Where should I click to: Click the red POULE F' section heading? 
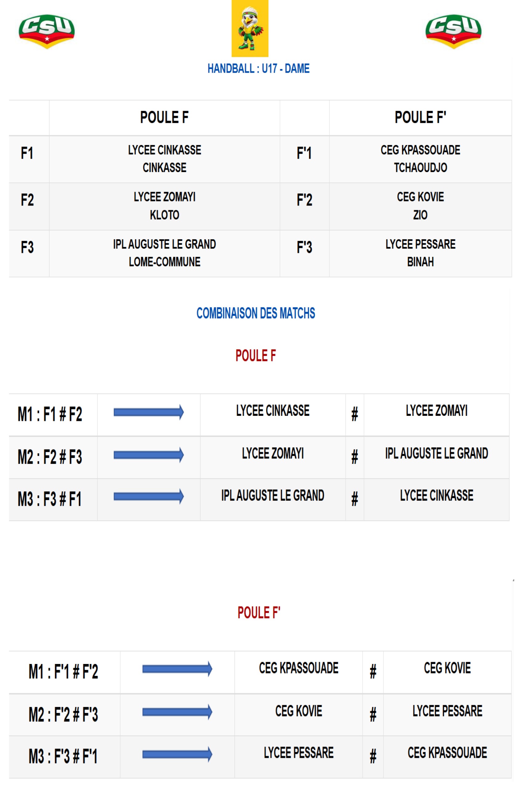(x=259, y=613)
